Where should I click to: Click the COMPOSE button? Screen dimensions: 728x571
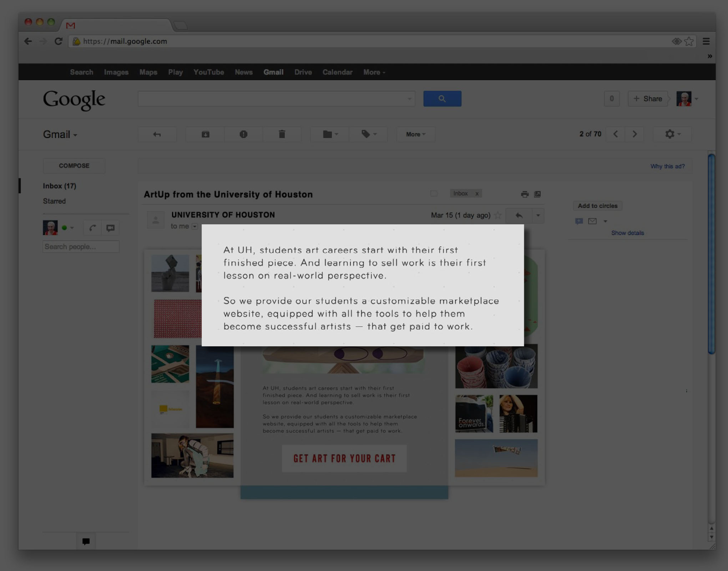[74, 166]
